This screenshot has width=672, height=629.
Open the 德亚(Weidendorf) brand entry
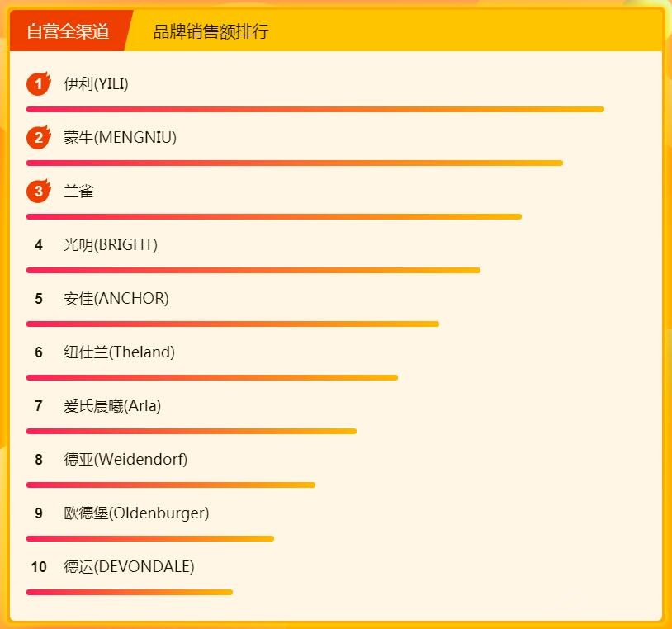(125, 460)
